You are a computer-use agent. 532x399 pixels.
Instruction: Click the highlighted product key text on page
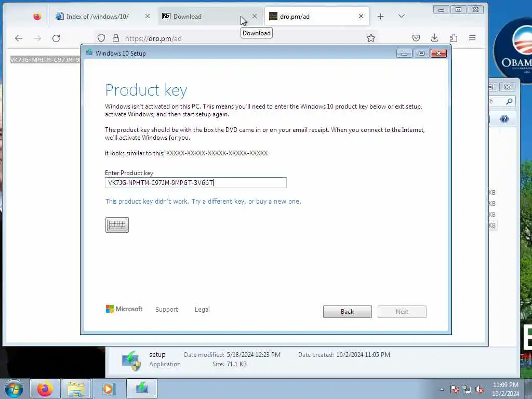click(x=45, y=60)
